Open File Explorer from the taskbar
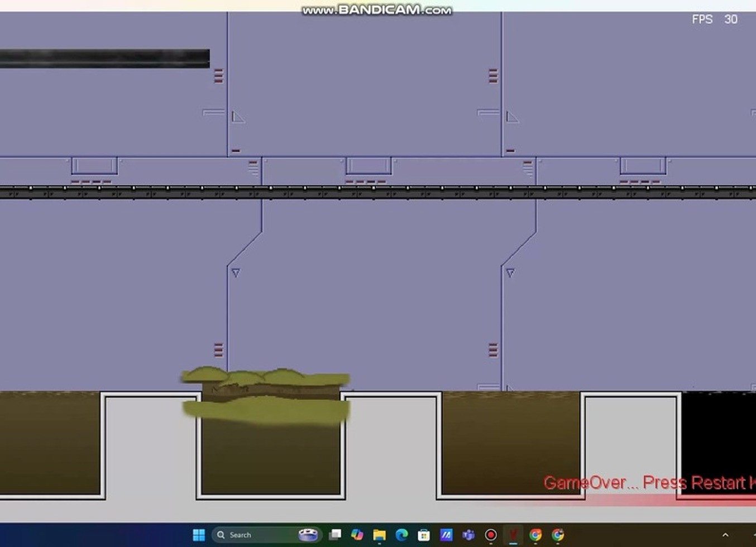 tap(380, 535)
